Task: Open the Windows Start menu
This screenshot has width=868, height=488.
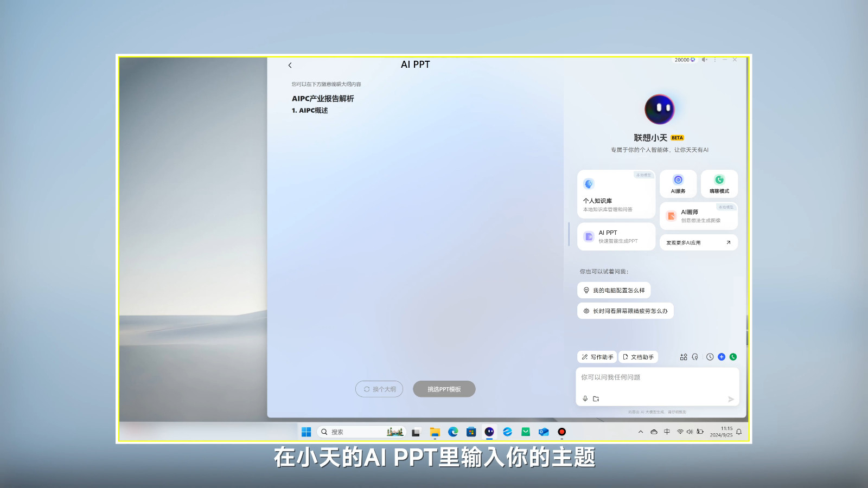Action: [x=306, y=432]
